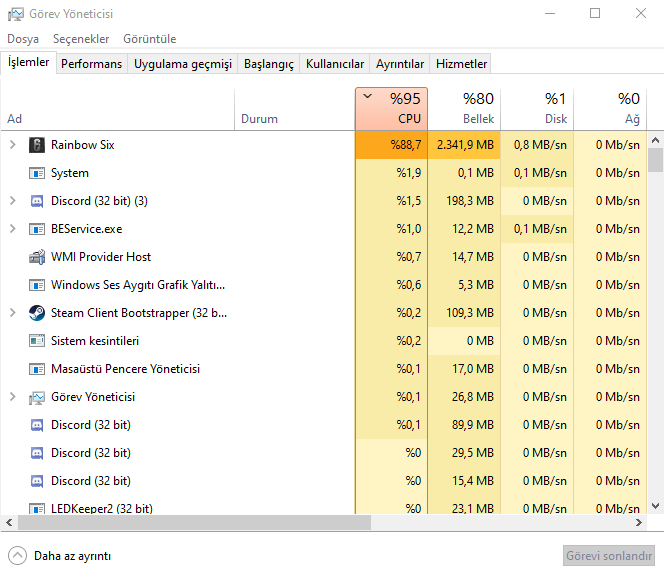Image resolution: width=664 pixels, height=580 pixels.
Task: Click the System process icon
Action: (37, 173)
